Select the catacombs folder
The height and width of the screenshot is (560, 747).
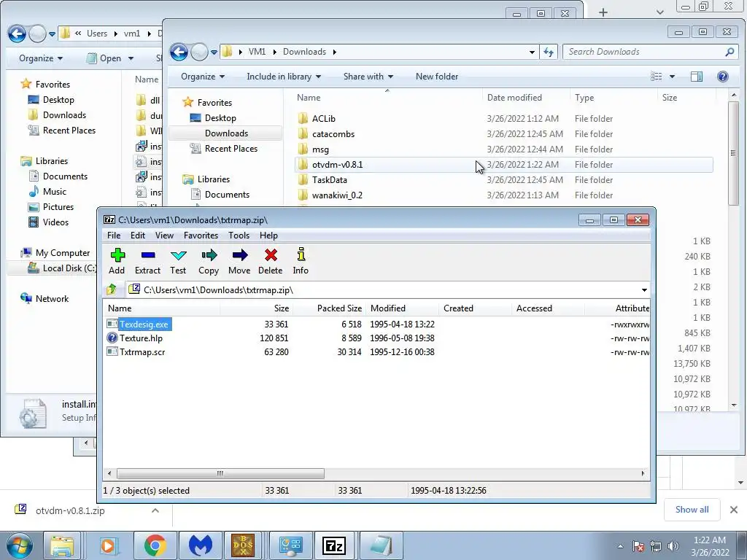tap(333, 134)
